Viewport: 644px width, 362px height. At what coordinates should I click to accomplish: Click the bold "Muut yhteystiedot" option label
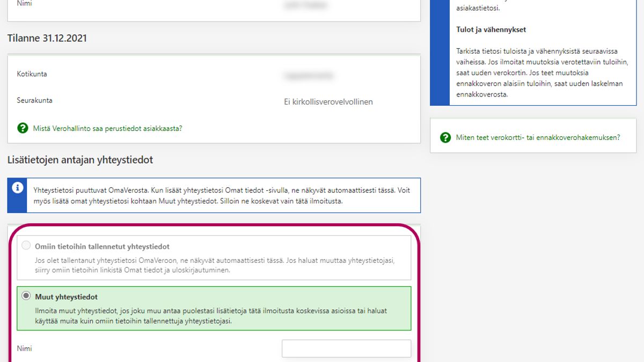click(x=66, y=297)
